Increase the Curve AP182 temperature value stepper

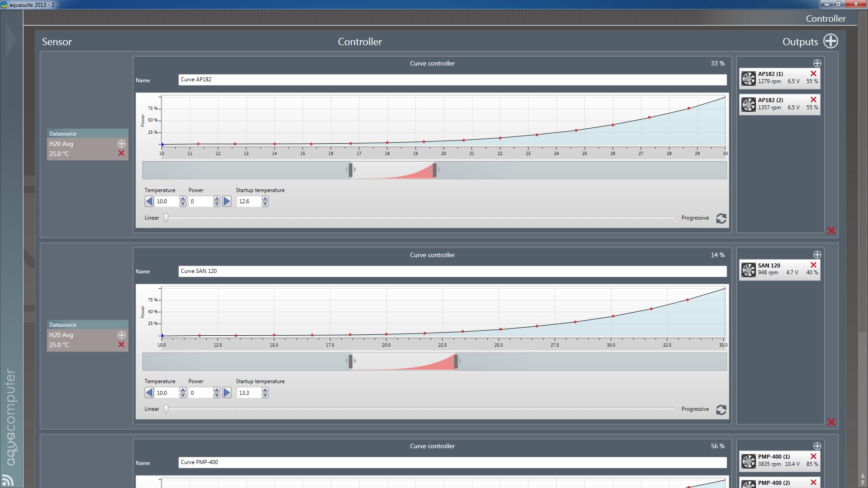coord(183,199)
